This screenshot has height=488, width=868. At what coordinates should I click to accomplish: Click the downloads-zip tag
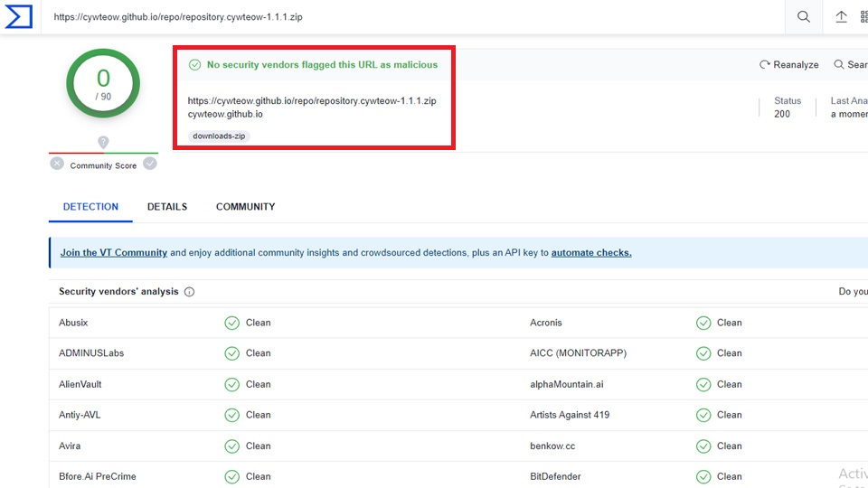(219, 136)
